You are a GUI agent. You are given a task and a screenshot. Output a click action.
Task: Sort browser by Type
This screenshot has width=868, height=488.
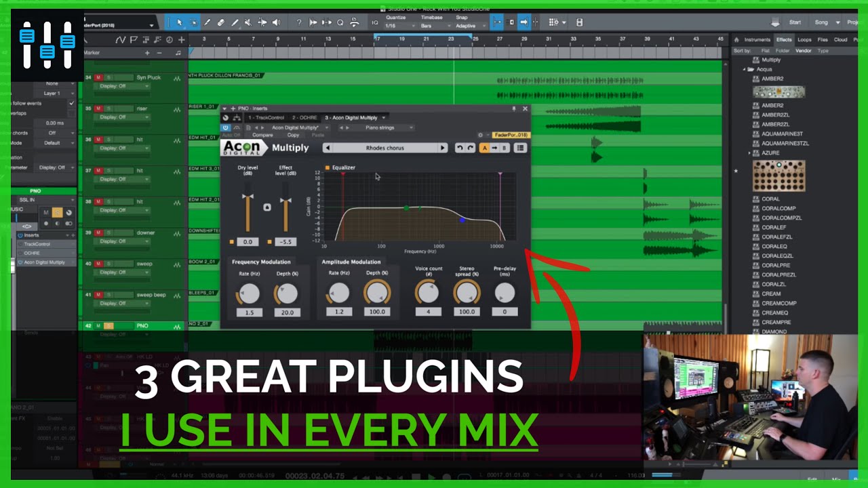823,51
